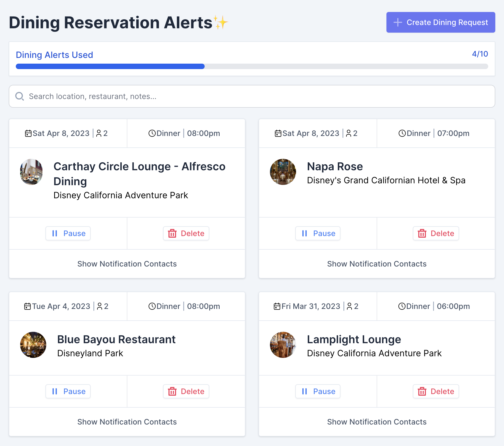The height and width of the screenshot is (446, 504).
Task: Click the Napa Rose restaurant title
Action: coord(335,166)
